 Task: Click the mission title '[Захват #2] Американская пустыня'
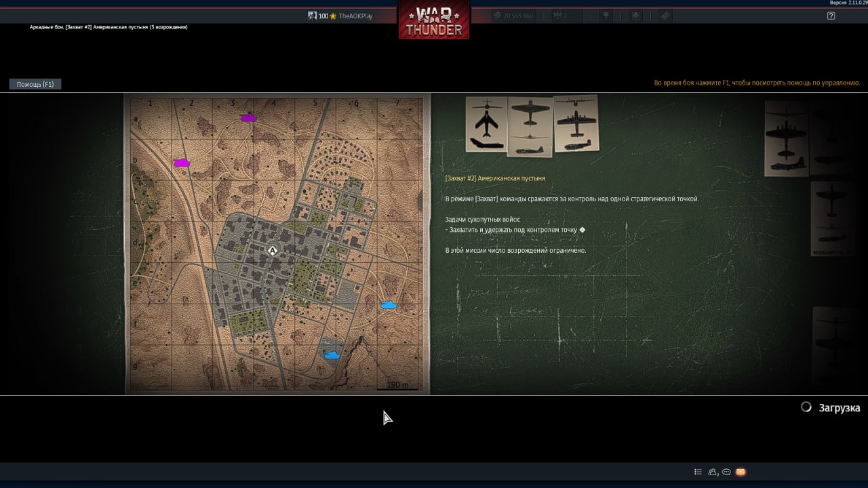pos(495,178)
